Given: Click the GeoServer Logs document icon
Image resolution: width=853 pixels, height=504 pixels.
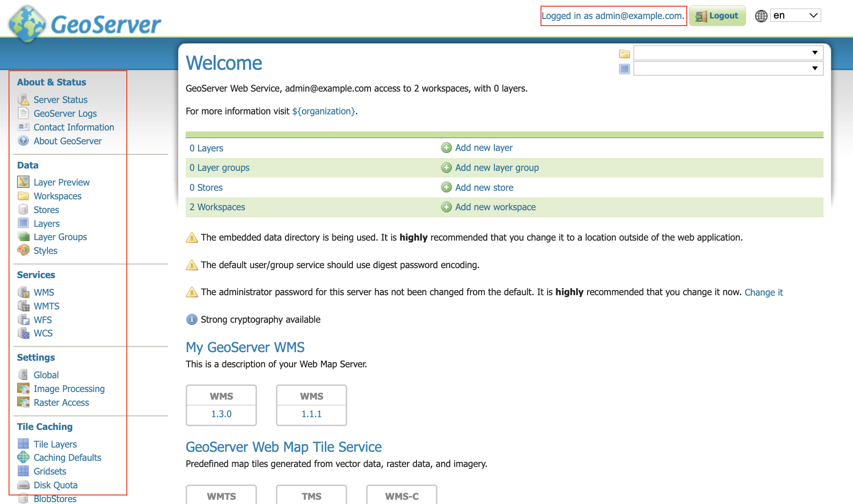Looking at the screenshot, I should click(x=23, y=113).
